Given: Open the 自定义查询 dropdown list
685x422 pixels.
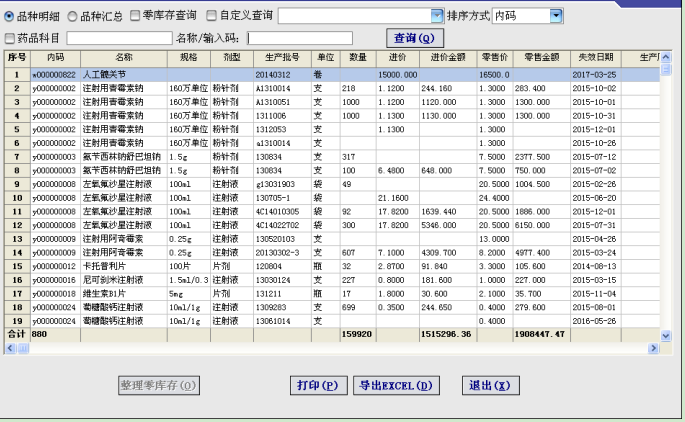Looking at the screenshot, I should point(436,16).
